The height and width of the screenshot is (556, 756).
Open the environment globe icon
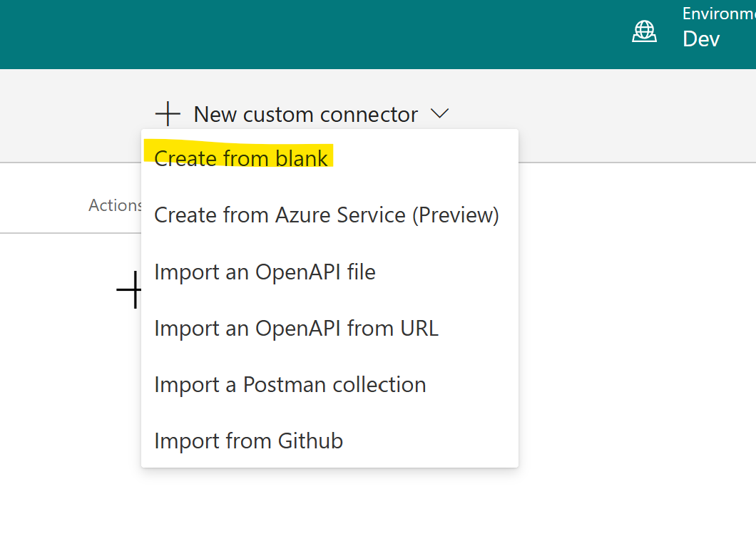click(644, 31)
